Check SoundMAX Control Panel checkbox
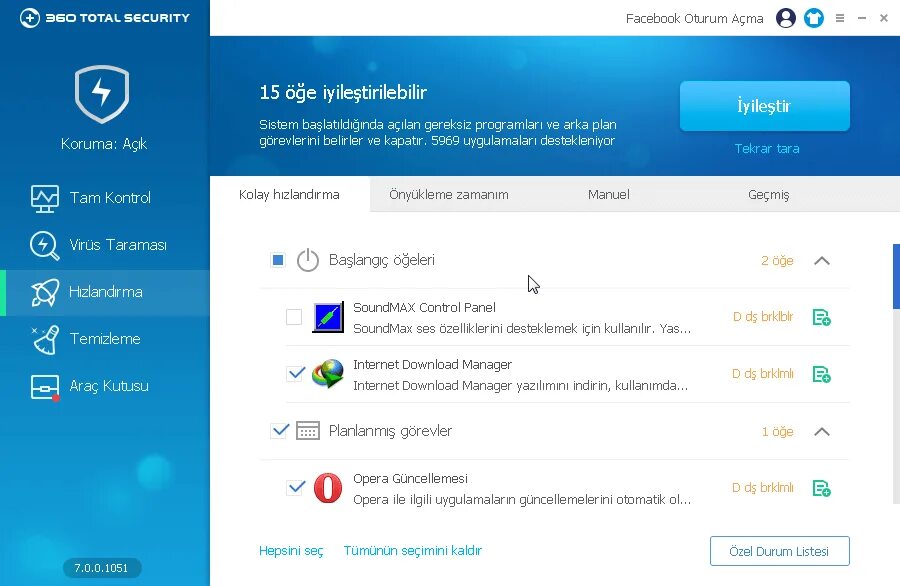This screenshot has width=900, height=586. point(294,317)
